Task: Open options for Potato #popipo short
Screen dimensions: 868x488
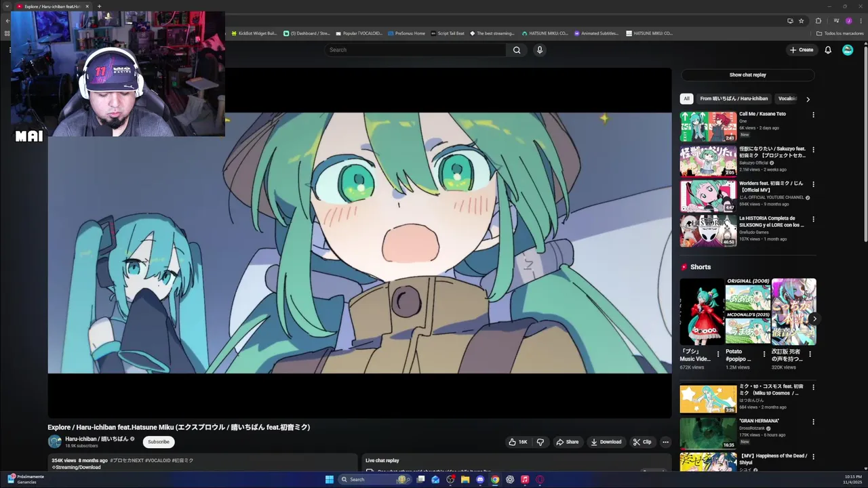Action: [x=764, y=354]
